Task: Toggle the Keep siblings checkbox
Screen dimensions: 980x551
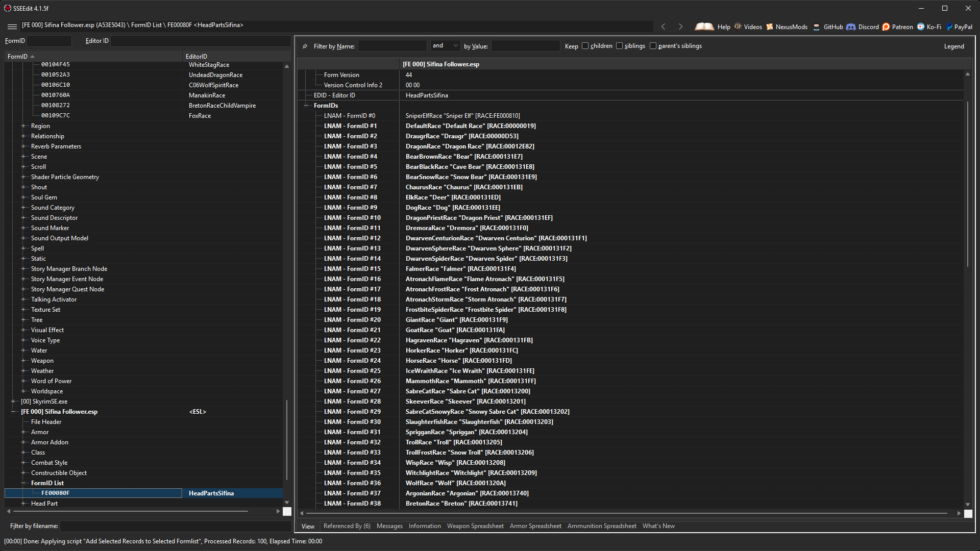Action: [x=620, y=46]
